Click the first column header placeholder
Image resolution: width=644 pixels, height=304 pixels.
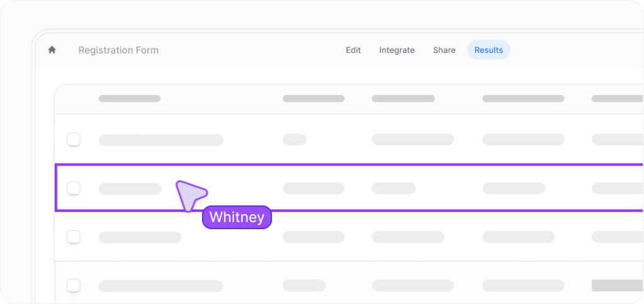[129, 98]
